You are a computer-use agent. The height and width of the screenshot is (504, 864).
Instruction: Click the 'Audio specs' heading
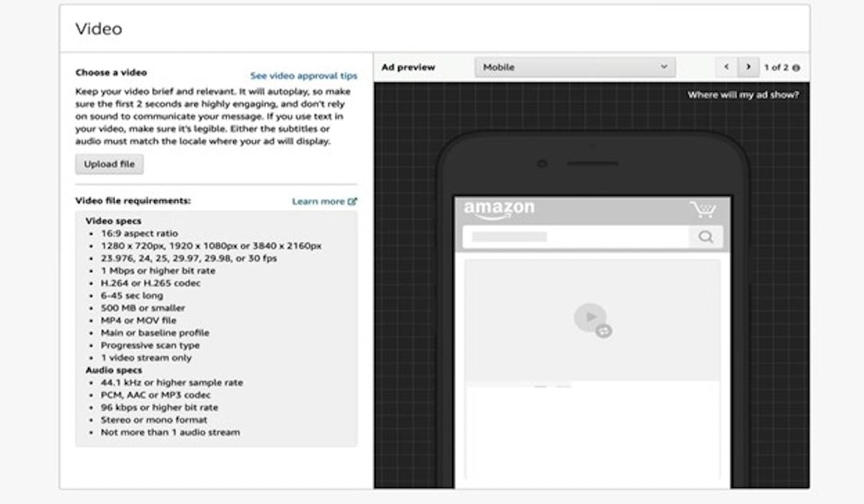point(114,370)
